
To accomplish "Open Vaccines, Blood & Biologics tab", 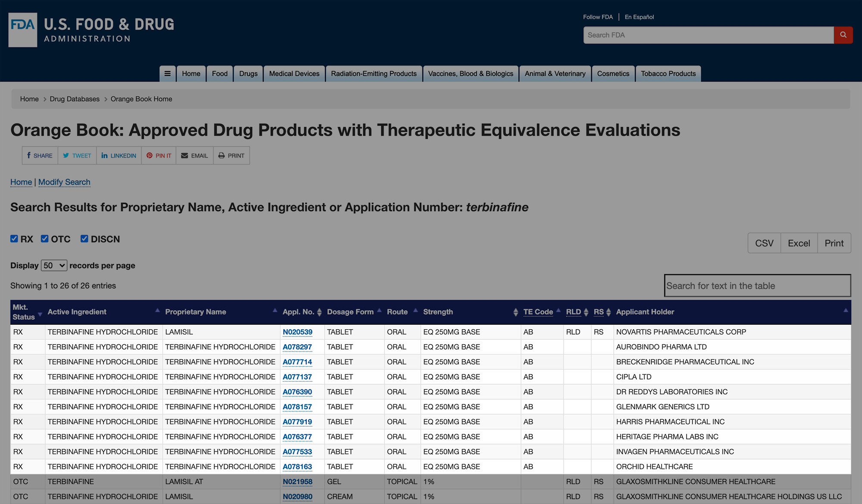I will pyautogui.click(x=471, y=74).
